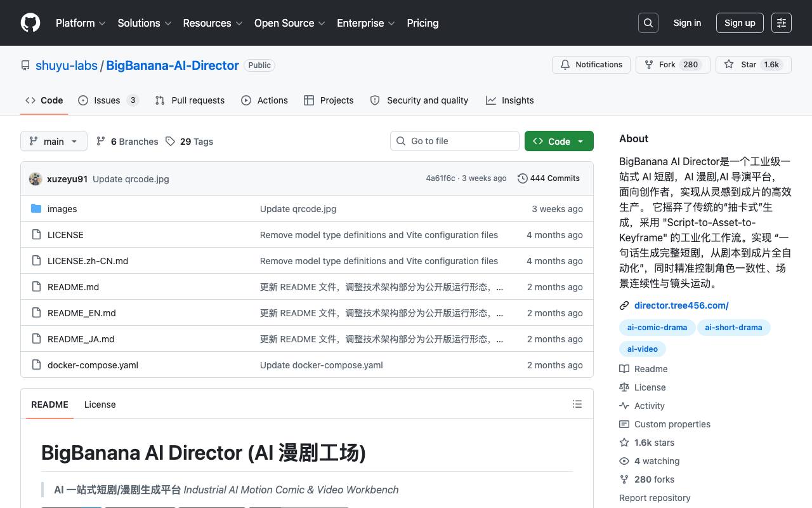Open the Pricing page

422,23
